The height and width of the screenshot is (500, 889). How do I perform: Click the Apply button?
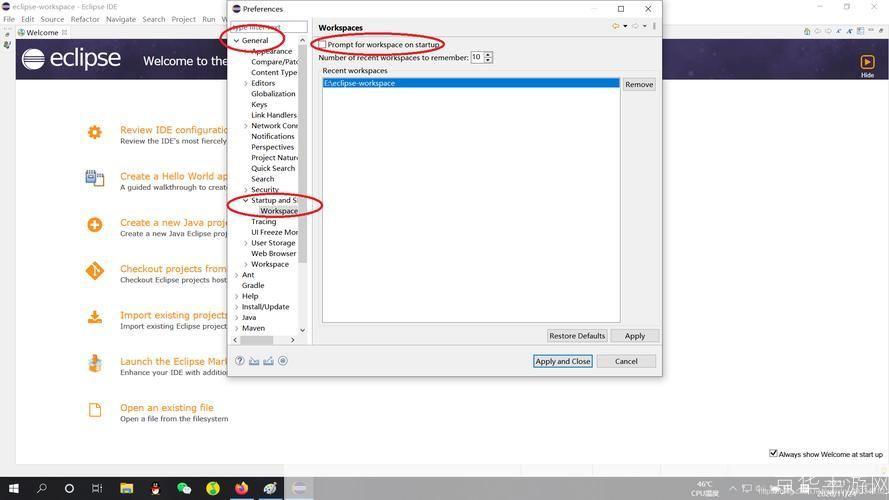click(635, 336)
